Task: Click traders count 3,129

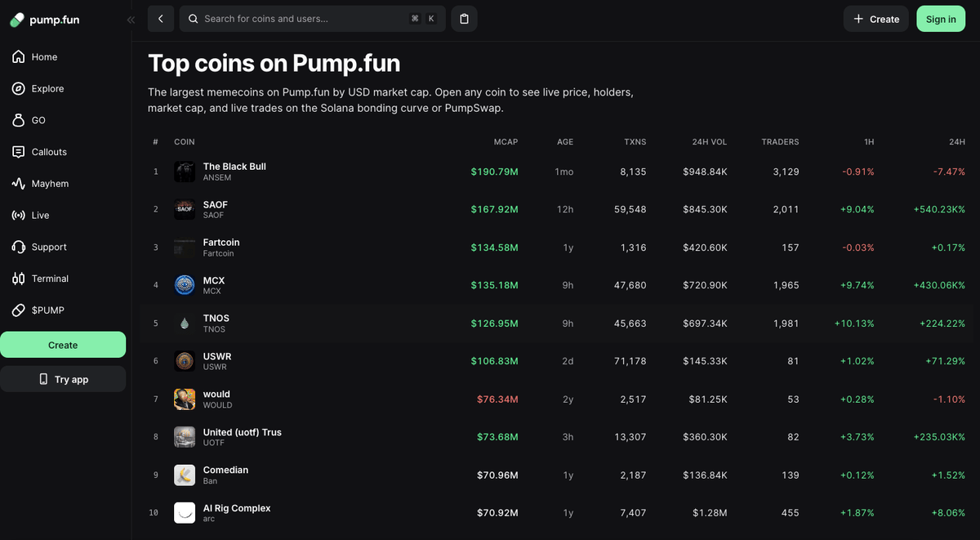Action: pos(786,172)
